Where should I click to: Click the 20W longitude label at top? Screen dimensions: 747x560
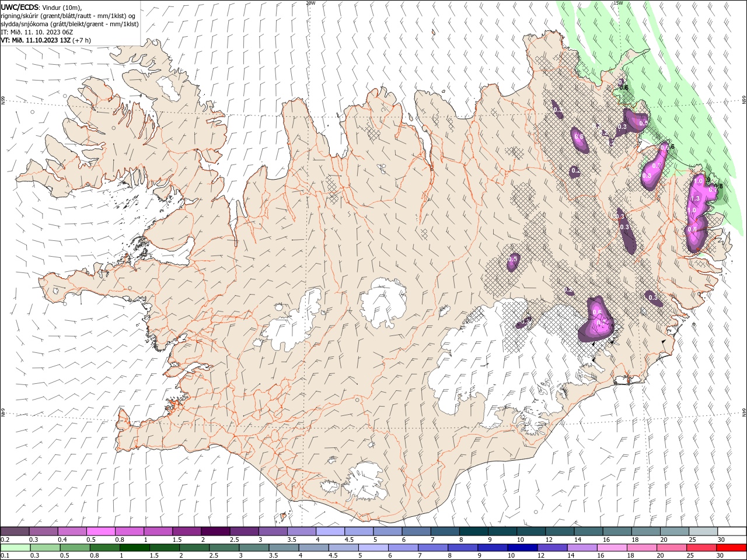click(x=310, y=3)
